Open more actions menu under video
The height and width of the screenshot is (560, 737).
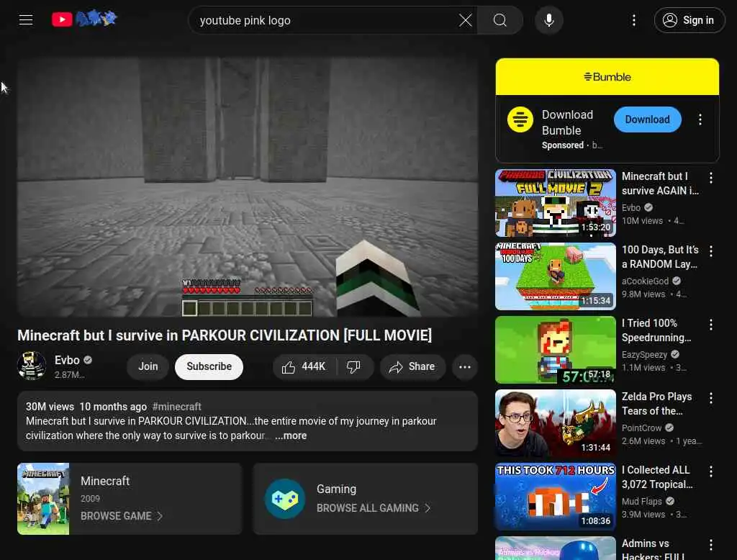coord(464,367)
